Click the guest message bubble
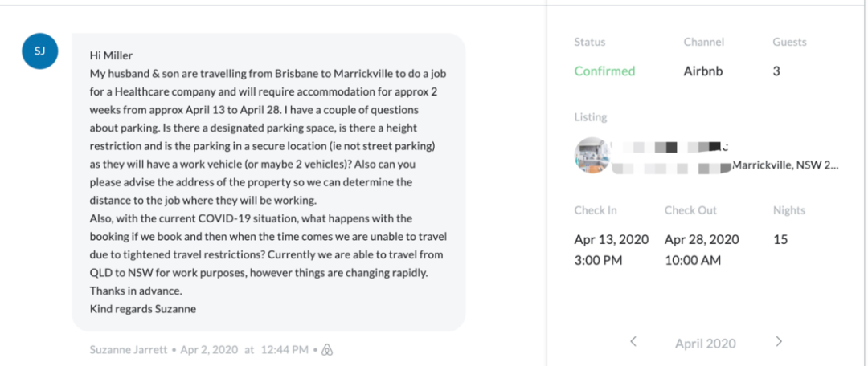Image resolution: width=868 pixels, height=366 pixels. (268, 182)
